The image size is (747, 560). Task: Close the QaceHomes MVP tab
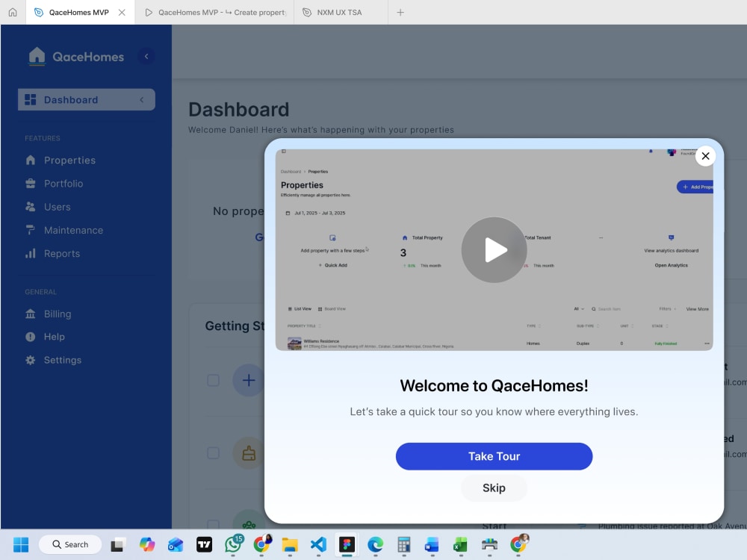tap(122, 13)
